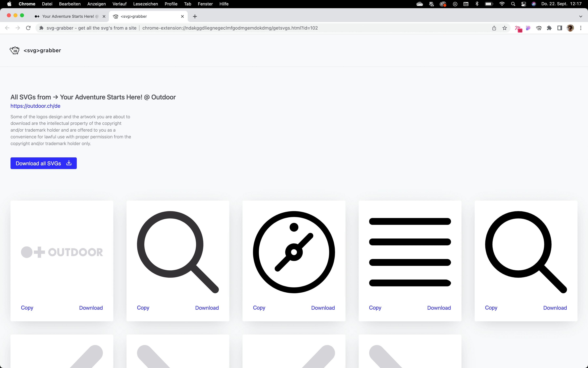Open a new browser tab
Image resolution: width=588 pixels, height=368 pixels.
pyautogui.click(x=195, y=16)
